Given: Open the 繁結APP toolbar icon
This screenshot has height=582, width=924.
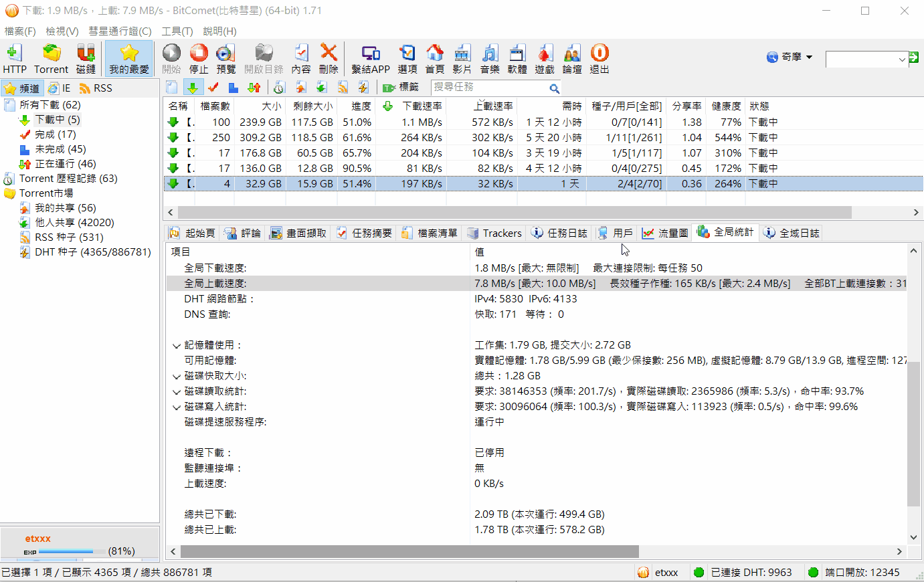Looking at the screenshot, I should pyautogui.click(x=370, y=59).
